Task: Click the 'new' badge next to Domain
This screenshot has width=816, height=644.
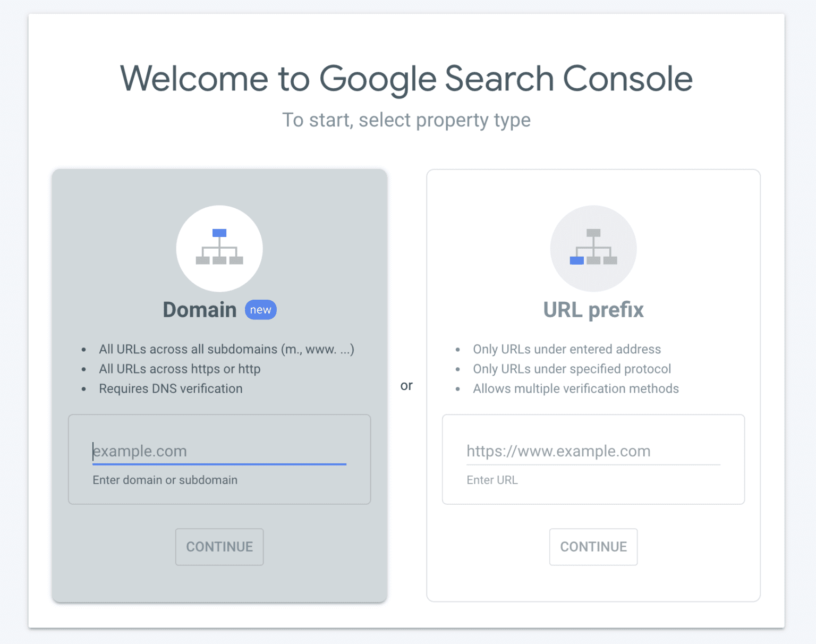Action: pyautogui.click(x=260, y=309)
